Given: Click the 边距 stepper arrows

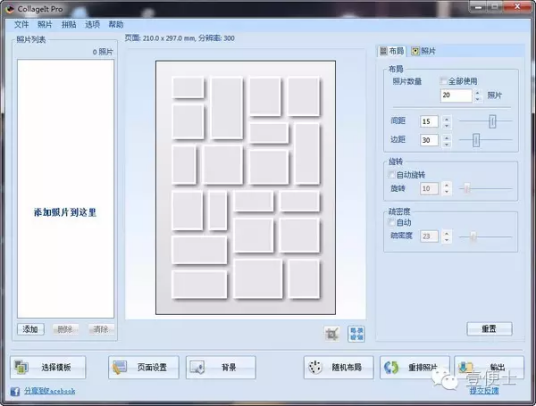Looking at the screenshot, I should coord(446,140).
